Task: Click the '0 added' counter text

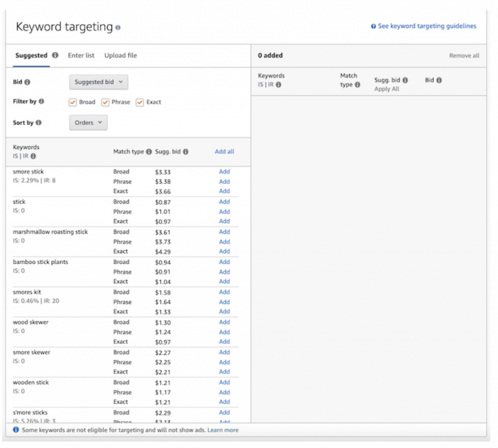Action: coord(270,55)
